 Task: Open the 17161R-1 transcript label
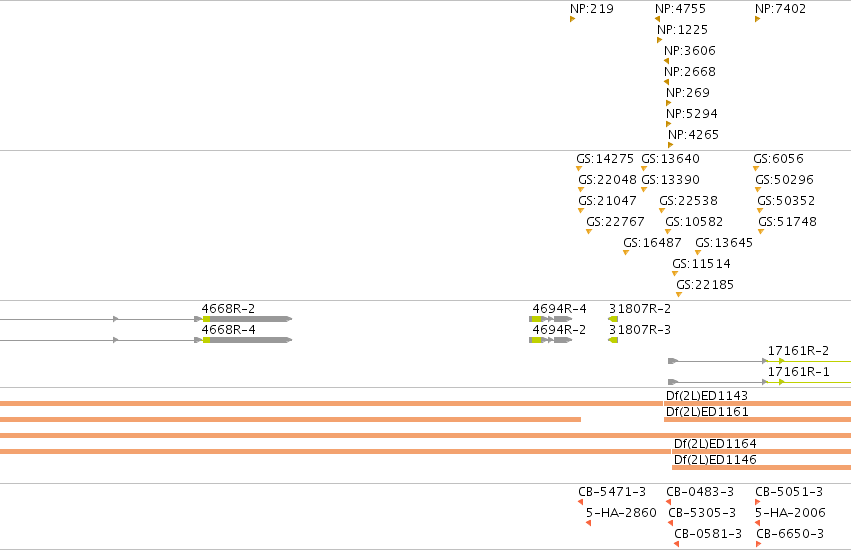point(798,372)
